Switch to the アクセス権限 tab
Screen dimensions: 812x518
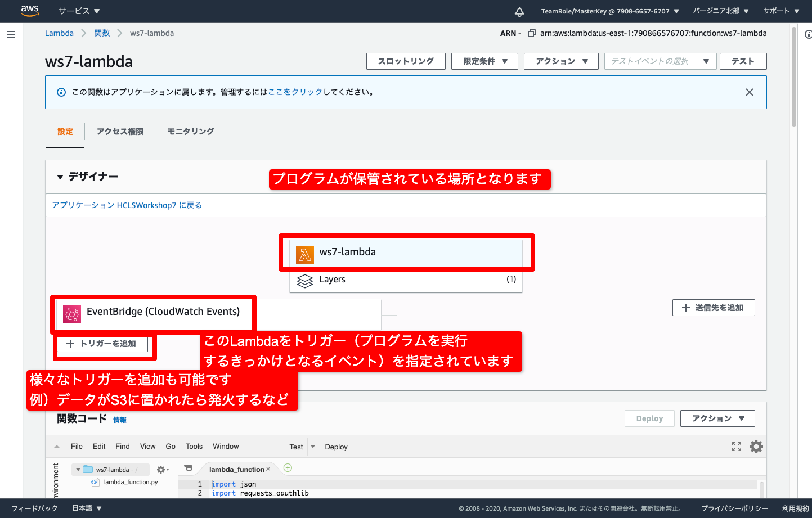[x=120, y=132]
